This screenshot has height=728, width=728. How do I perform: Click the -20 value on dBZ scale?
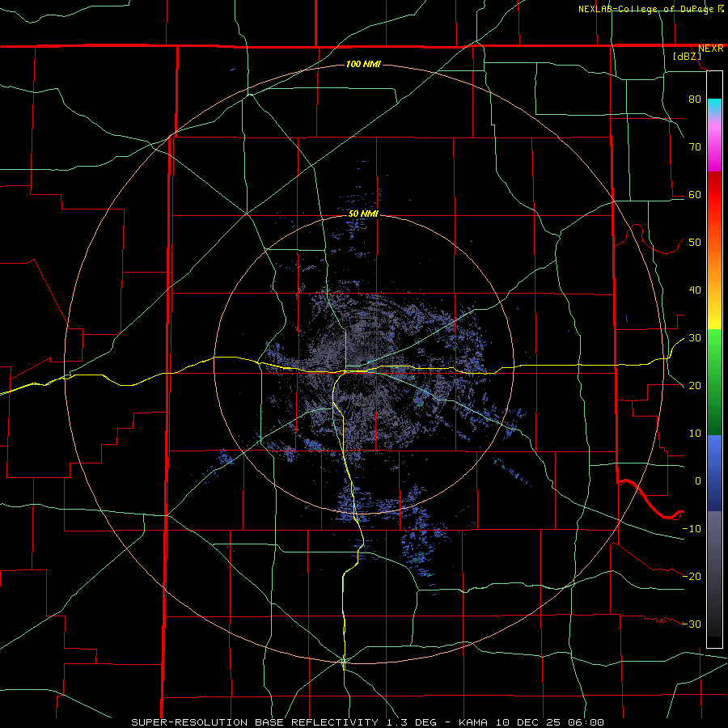692,577
